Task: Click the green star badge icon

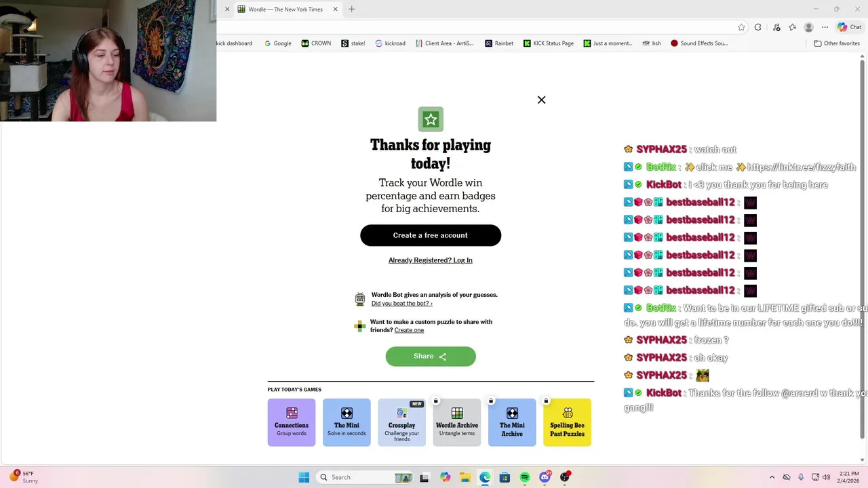Action: coord(431,119)
